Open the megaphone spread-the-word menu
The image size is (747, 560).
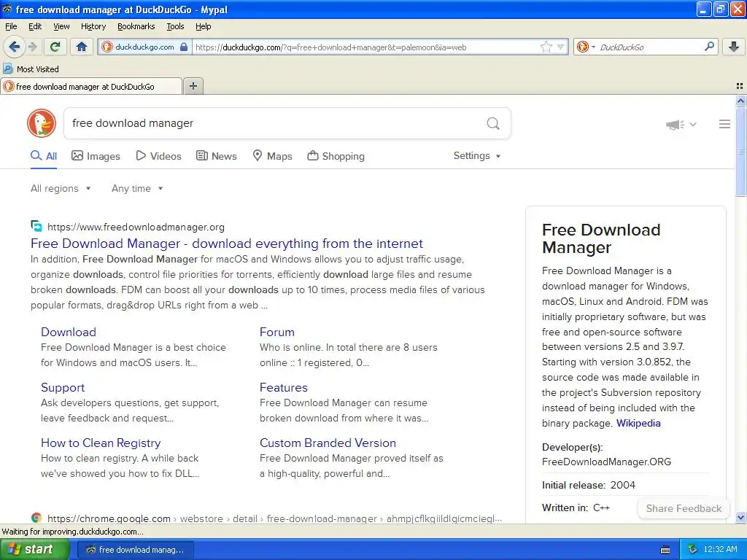[681, 124]
